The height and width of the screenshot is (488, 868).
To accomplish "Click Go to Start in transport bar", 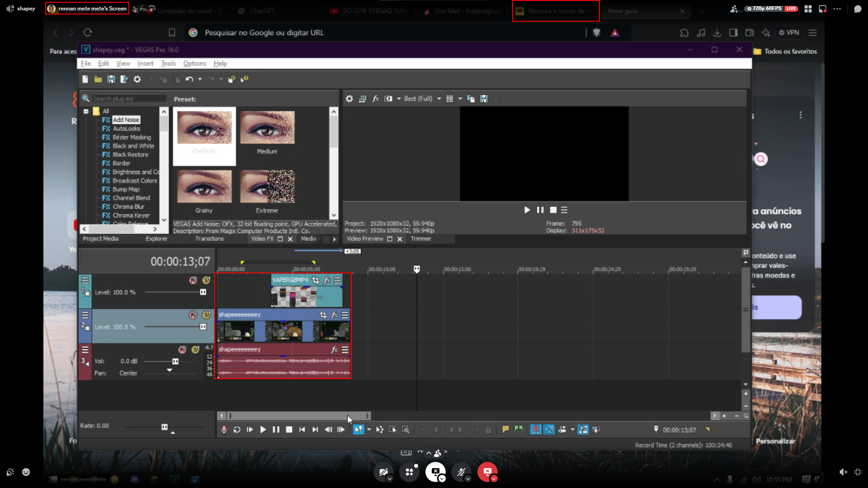I will (x=302, y=430).
